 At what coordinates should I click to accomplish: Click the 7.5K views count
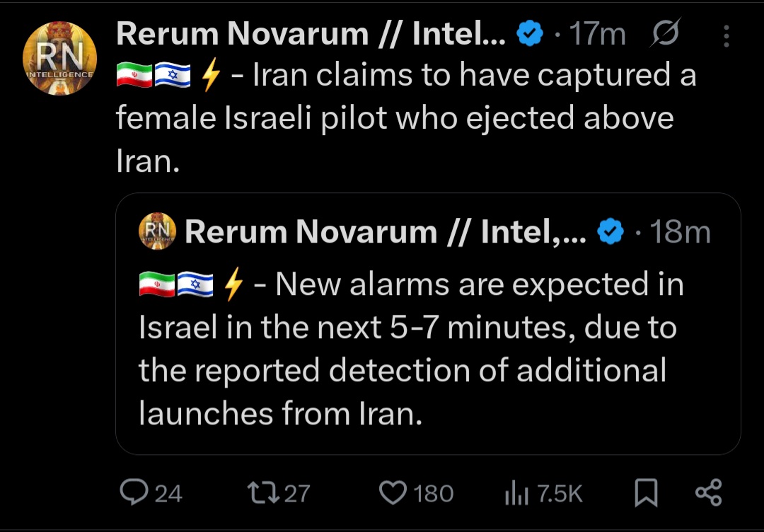pyautogui.click(x=560, y=494)
